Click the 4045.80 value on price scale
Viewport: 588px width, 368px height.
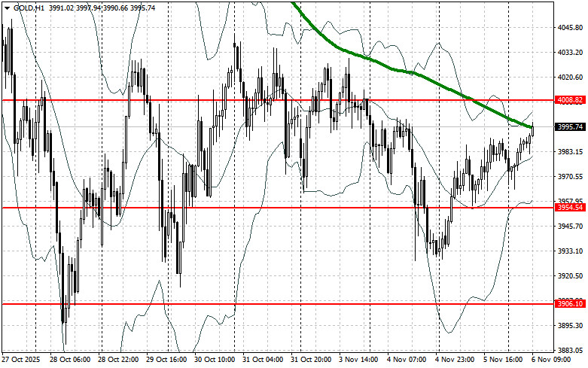pos(571,28)
